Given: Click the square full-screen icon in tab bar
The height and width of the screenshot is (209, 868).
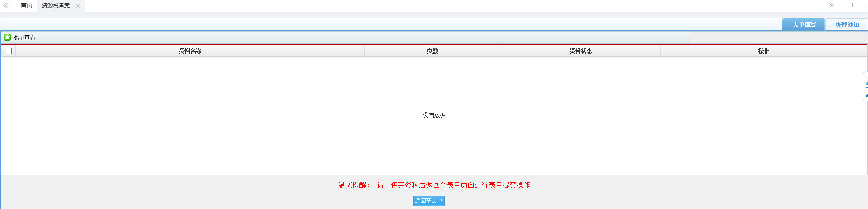Looking at the screenshot, I should tap(850, 5).
